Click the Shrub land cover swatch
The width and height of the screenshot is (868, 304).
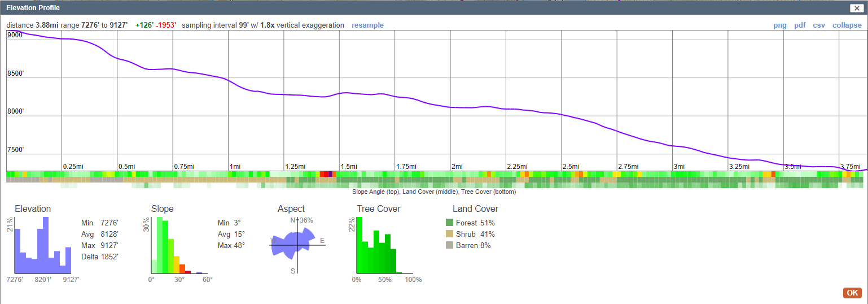click(449, 234)
